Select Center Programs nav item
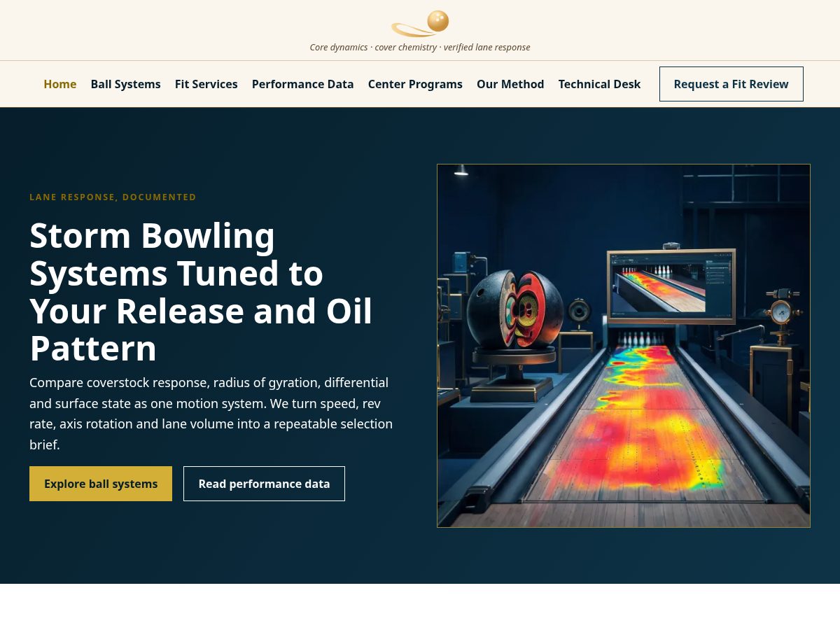This screenshot has width=840, height=630. point(415,84)
